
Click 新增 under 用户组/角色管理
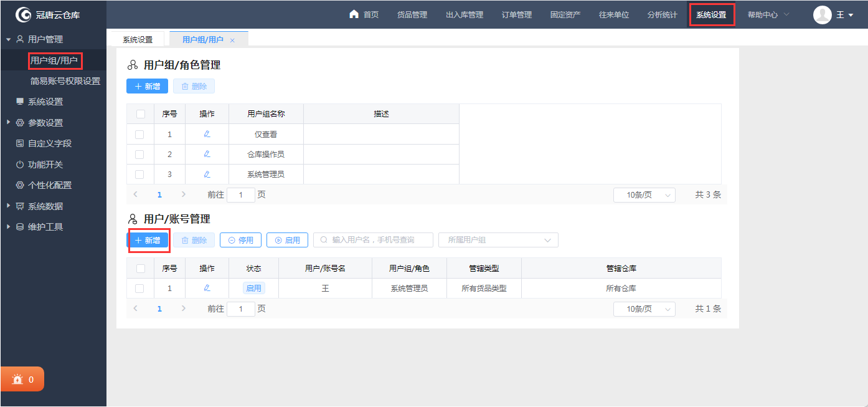click(147, 86)
